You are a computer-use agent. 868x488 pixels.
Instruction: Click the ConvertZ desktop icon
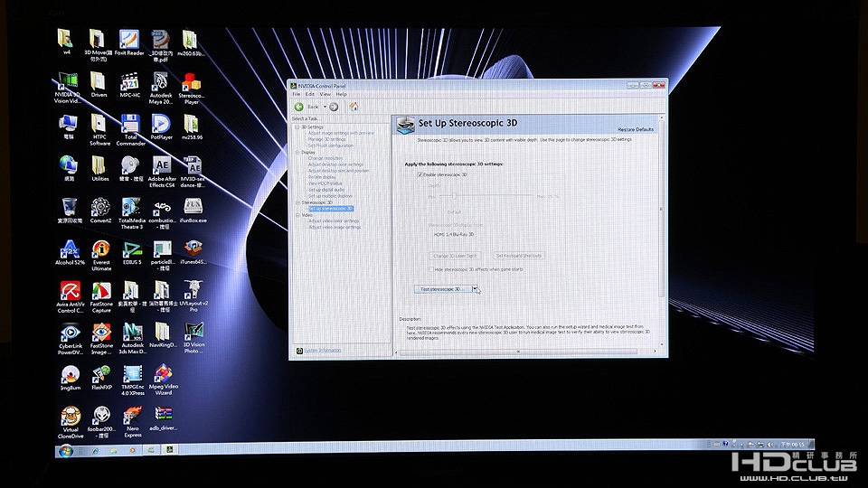(100, 211)
